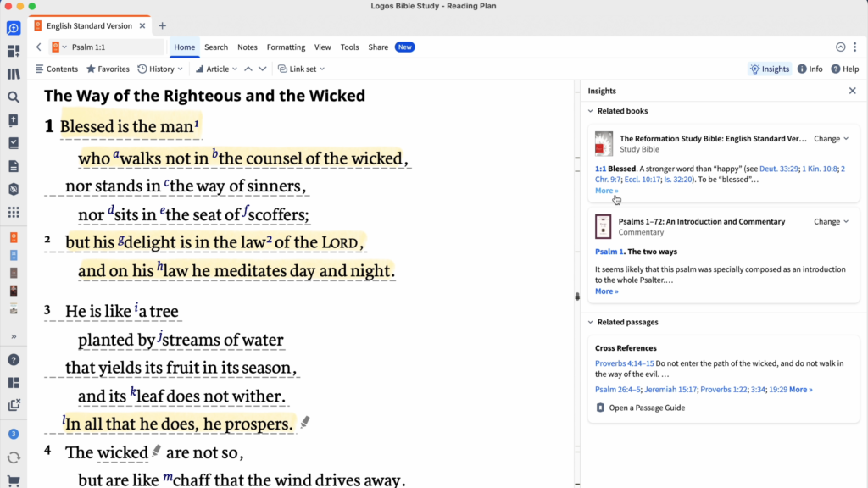Viewport: 868px width, 488px height.
Task: Toggle the Contents pane
Action: coord(56,69)
